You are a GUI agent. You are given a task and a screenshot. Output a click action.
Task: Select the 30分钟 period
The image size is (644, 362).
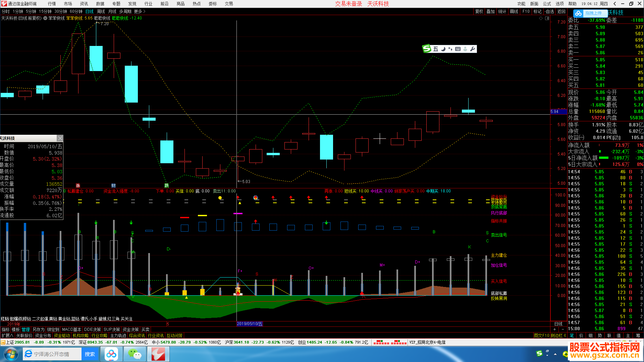[61, 11]
